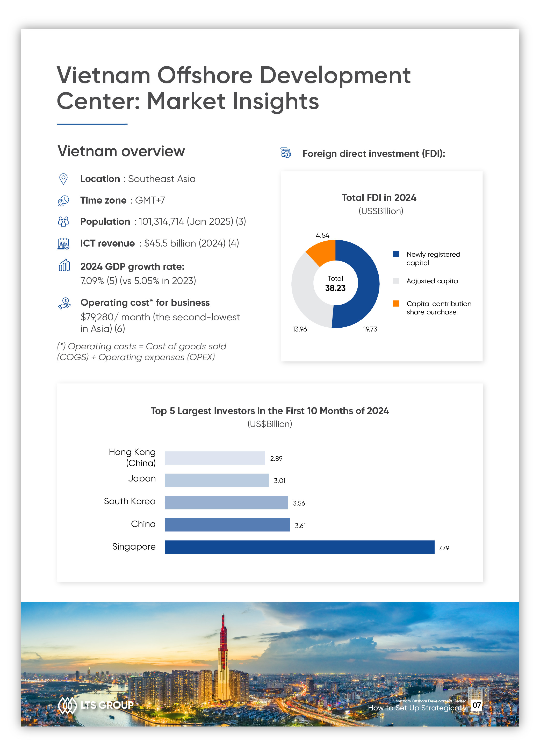540x756 pixels.
Task: Click 'Foreign direct investment (FDI):' heading
Action: point(374,154)
